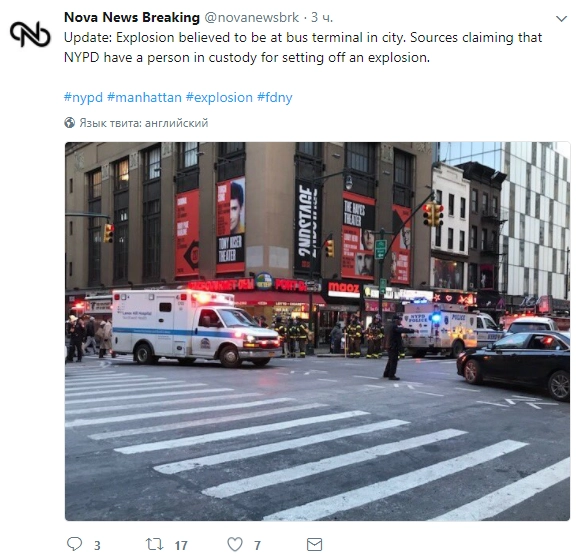This screenshot has width=579, height=559.
Task: Open the #nypd hashtag
Action: pyautogui.click(x=83, y=97)
